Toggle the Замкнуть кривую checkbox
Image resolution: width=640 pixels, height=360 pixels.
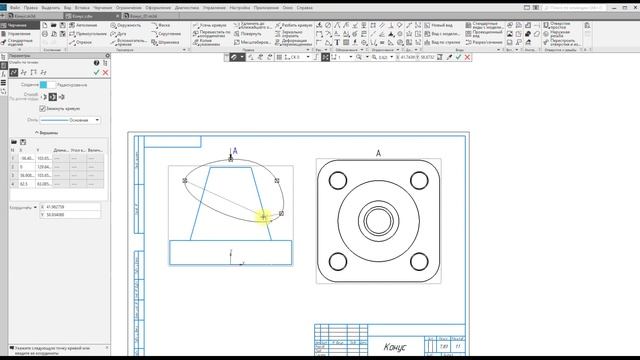click(42, 109)
